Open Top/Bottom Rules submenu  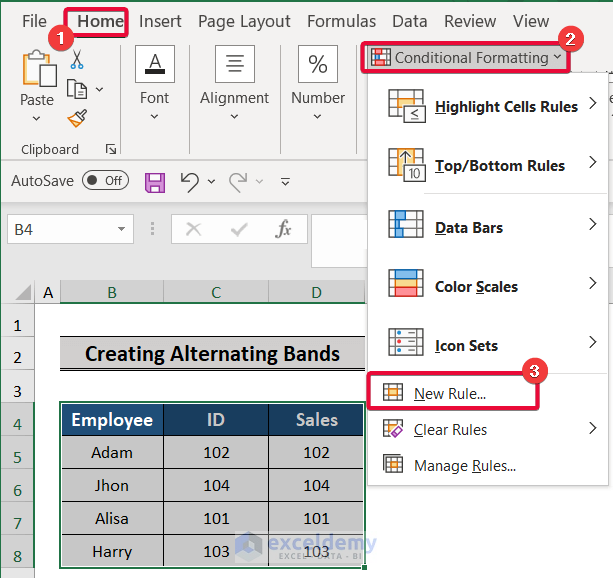[488, 165]
